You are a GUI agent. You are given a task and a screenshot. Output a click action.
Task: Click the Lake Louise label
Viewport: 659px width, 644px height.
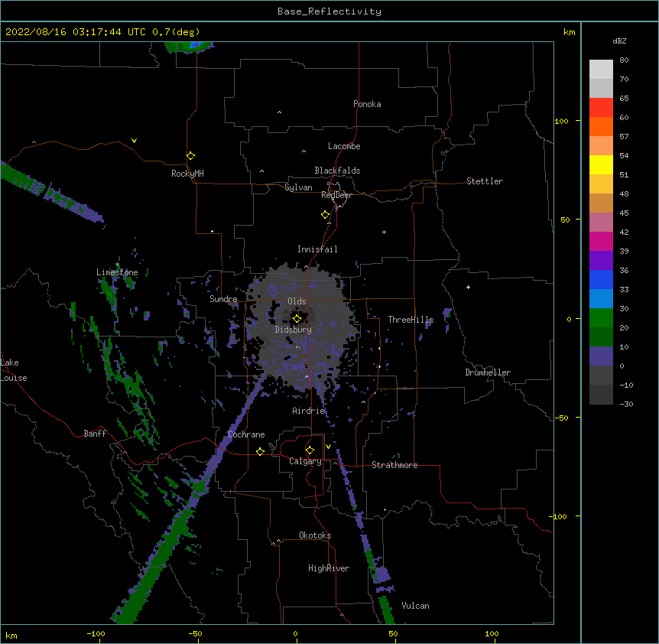click(14, 370)
